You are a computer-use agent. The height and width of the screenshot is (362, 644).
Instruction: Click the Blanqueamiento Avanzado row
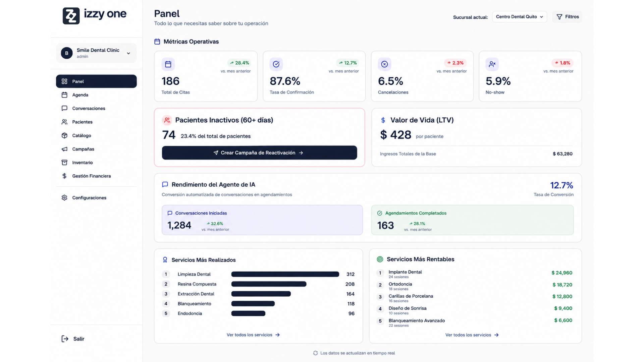(x=474, y=322)
